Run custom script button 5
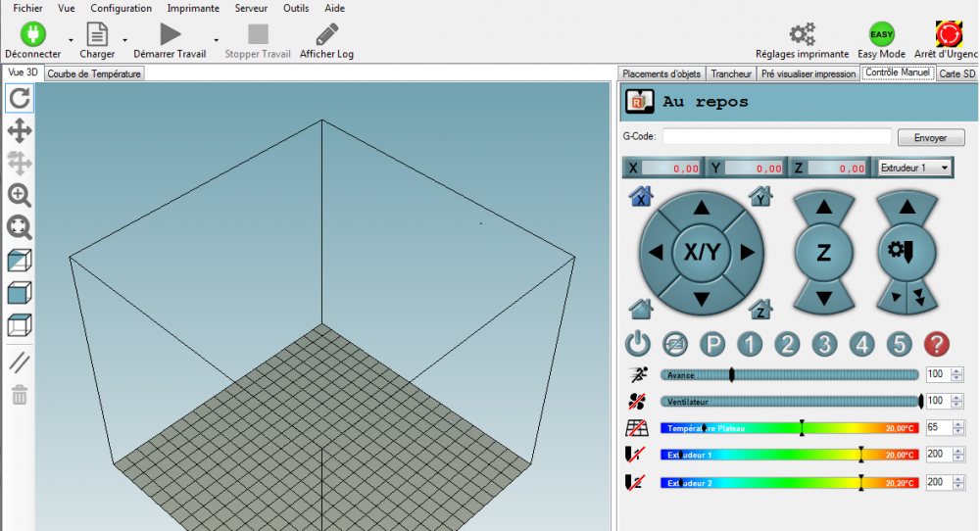The width and height of the screenshot is (980, 531). pyautogui.click(x=900, y=344)
